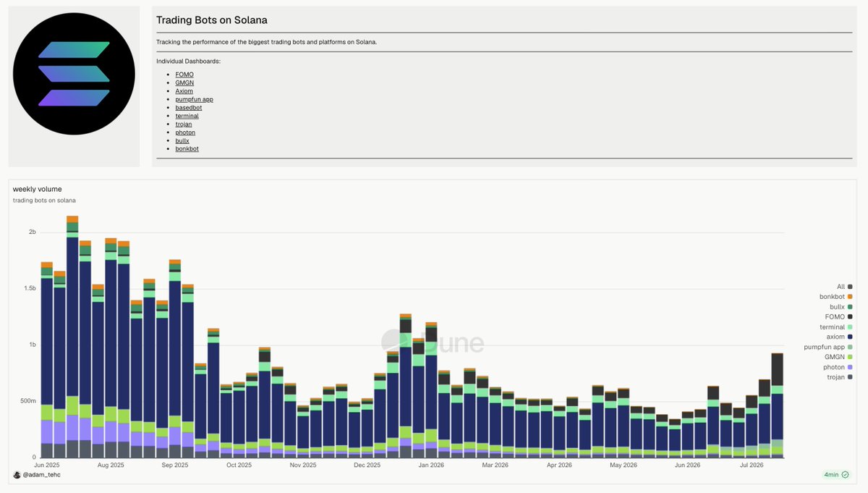Click the weekly volume chart title
This screenshot has height=493, width=868.
pos(37,189)
